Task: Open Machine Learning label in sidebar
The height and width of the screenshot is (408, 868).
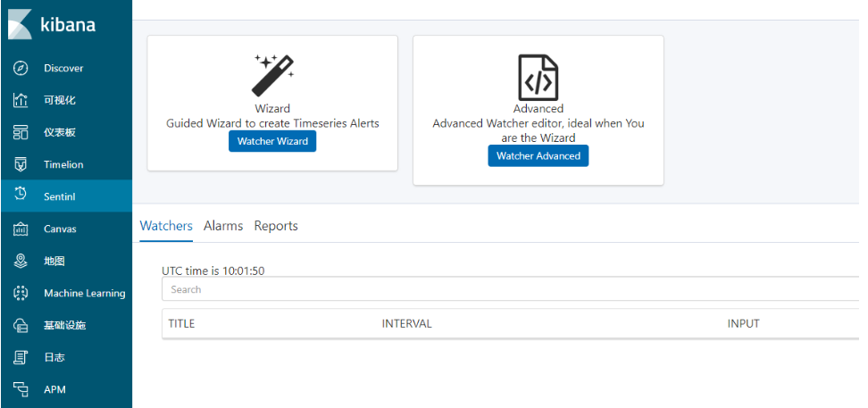Action: pos(85,294)
